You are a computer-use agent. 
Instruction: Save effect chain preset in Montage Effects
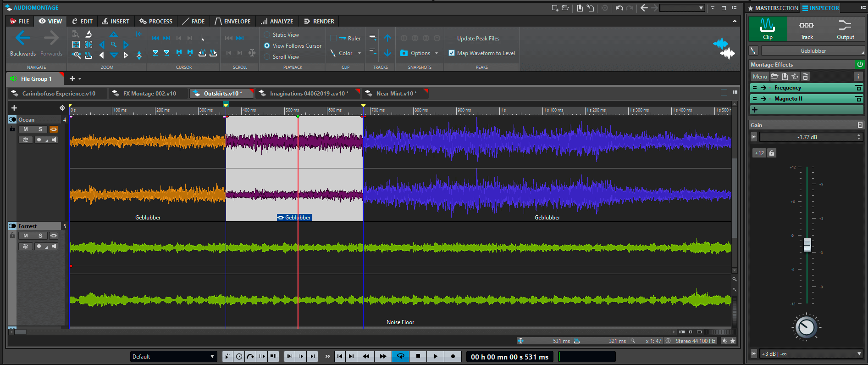click(x=785, y=77)
